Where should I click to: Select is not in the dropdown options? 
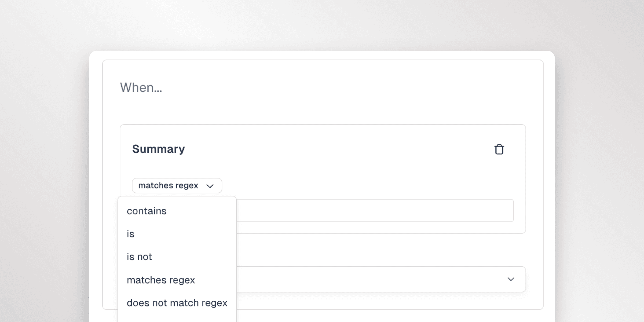(x=139, y=257)
